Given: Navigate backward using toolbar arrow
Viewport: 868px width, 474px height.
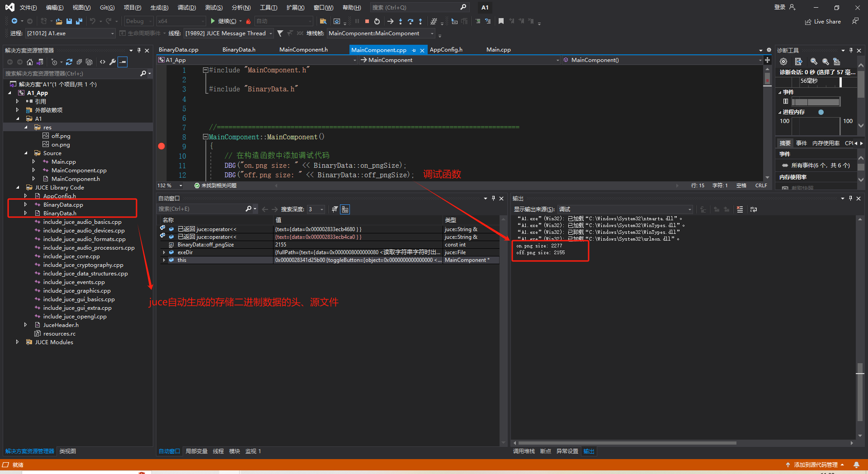Looking at the screenshot, I should point(14,21).
